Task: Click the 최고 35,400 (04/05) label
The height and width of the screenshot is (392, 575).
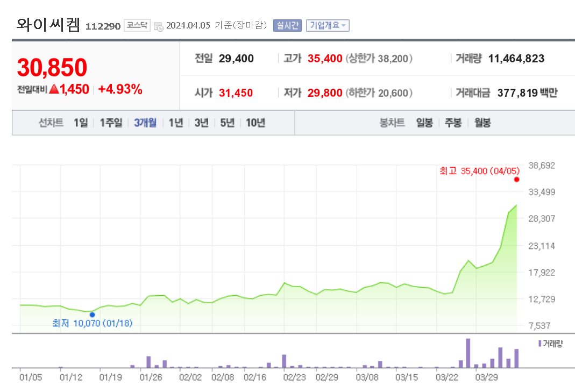Action: [480, 171]
